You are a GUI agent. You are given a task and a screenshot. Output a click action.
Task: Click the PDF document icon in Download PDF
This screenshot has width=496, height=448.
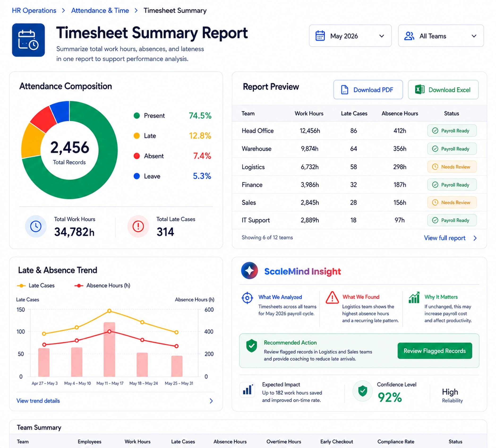pyautogui.click(x=344, y=90)
